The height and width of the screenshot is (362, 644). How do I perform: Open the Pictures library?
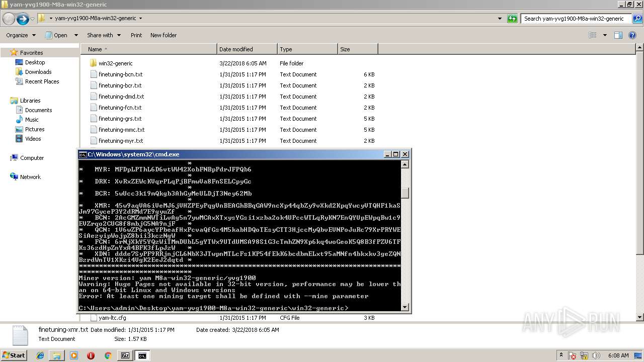tap(35, 129)
